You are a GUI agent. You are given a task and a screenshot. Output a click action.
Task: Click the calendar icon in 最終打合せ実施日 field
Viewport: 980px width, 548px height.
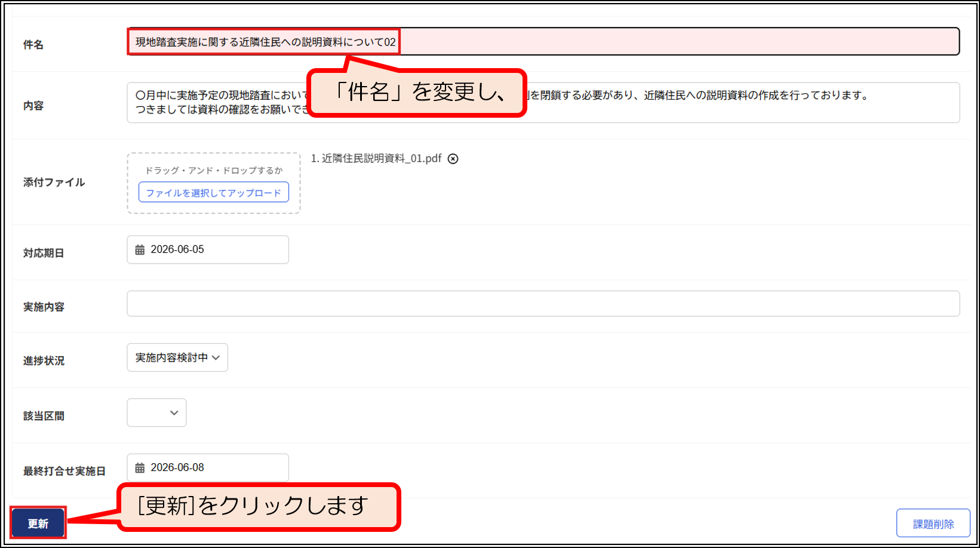[x=140, y=468]
